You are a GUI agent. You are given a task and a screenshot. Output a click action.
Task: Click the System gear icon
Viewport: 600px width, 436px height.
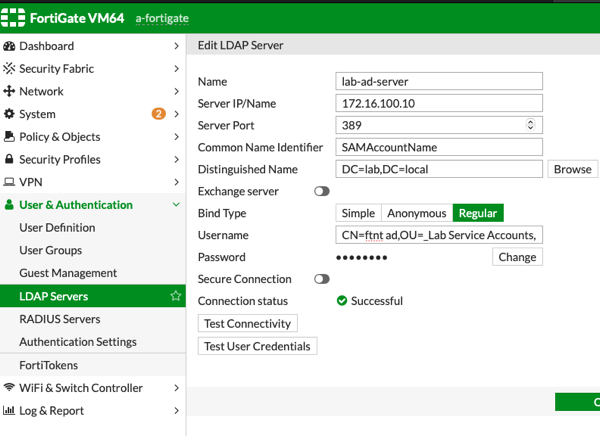pos(10,114)
